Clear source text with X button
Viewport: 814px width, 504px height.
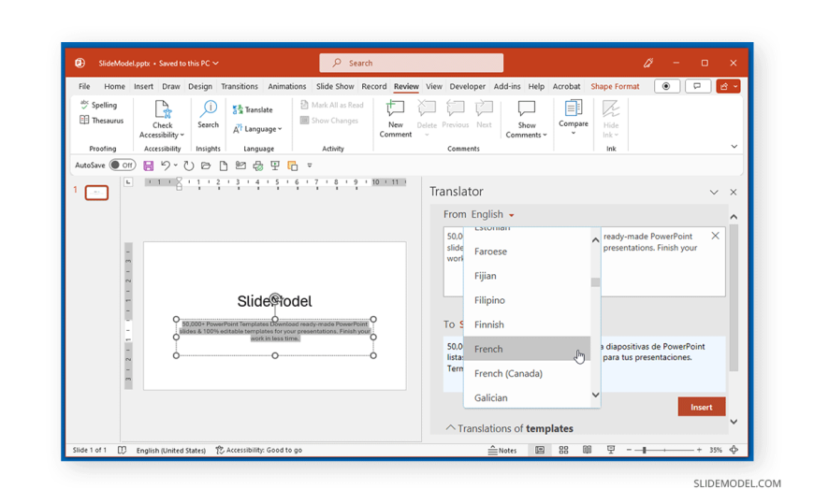pyautogui.click(x=716, y=236)
